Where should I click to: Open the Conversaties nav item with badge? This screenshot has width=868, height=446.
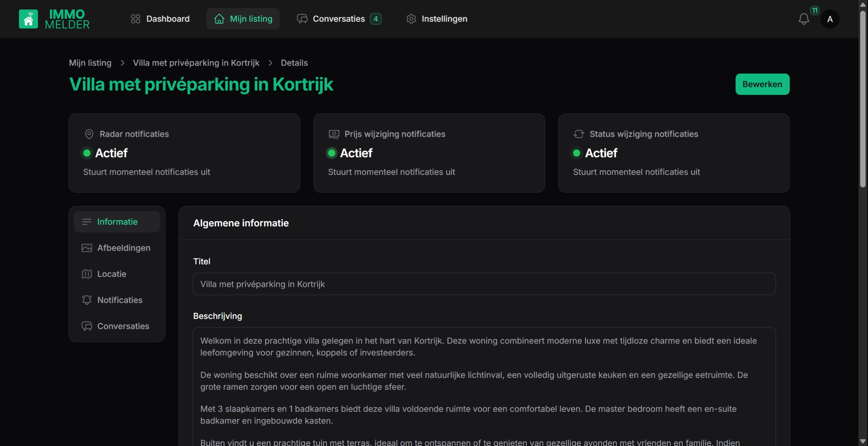pyautogui.click(x=339, y=19)
